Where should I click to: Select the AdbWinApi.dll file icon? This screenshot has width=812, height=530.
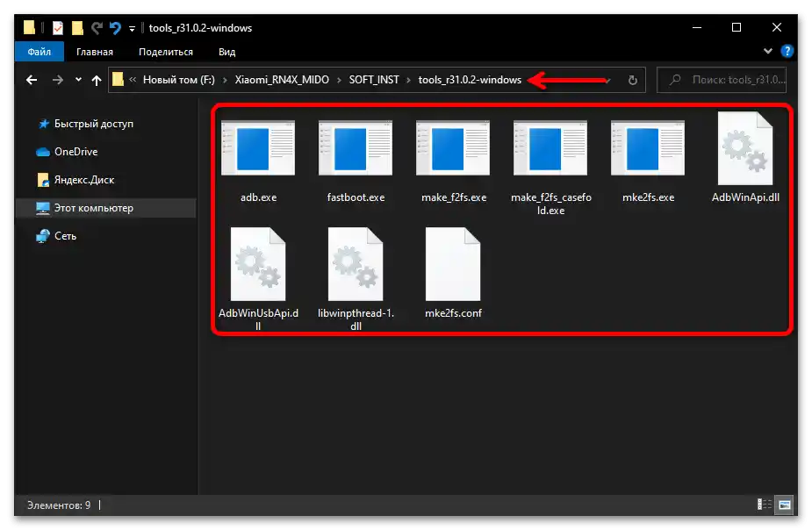(745, 148)
